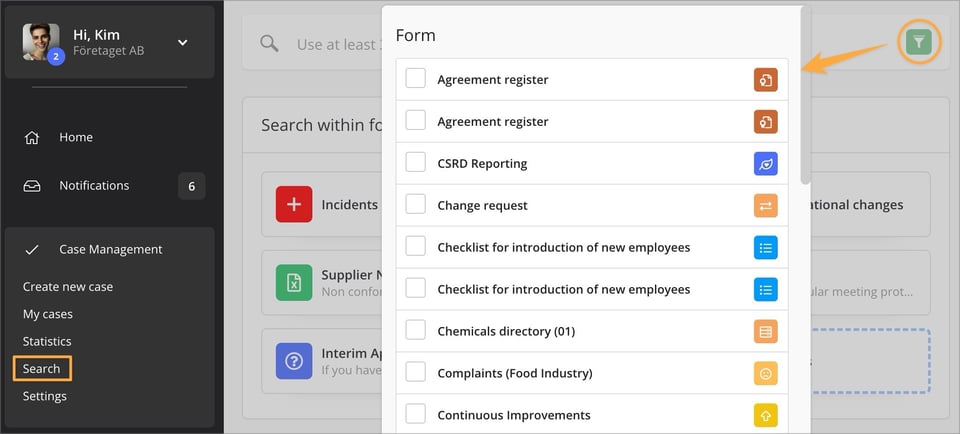960x434 pixels.
Task: Tick the CSRD Reporting checkbox
Action: [x=416, y=163]
